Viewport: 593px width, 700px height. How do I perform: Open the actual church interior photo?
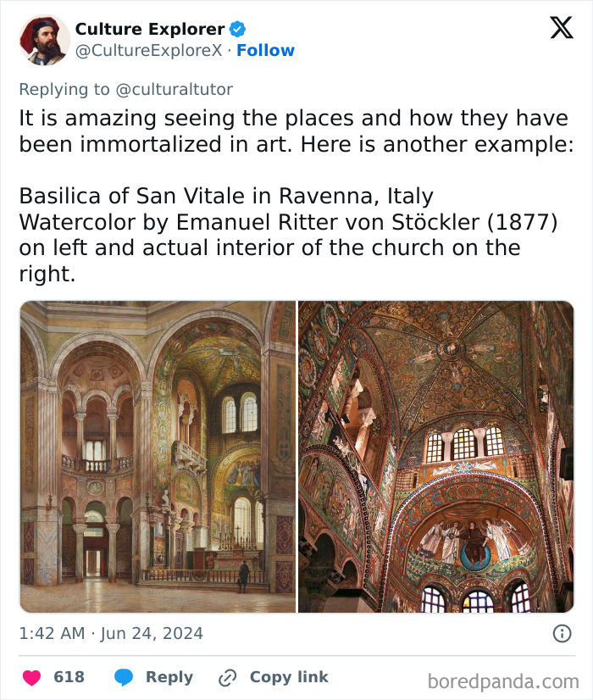point(435,456)
